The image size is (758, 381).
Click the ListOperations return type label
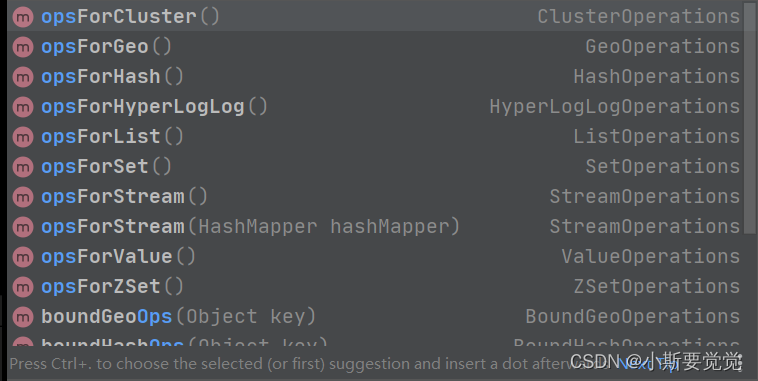click(x=656, y=137)
